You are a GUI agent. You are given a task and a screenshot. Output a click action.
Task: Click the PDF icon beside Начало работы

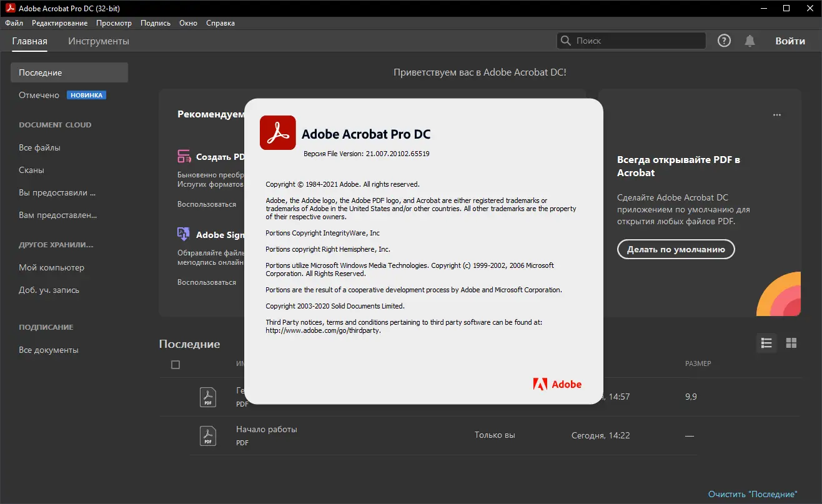click(208, 435)
